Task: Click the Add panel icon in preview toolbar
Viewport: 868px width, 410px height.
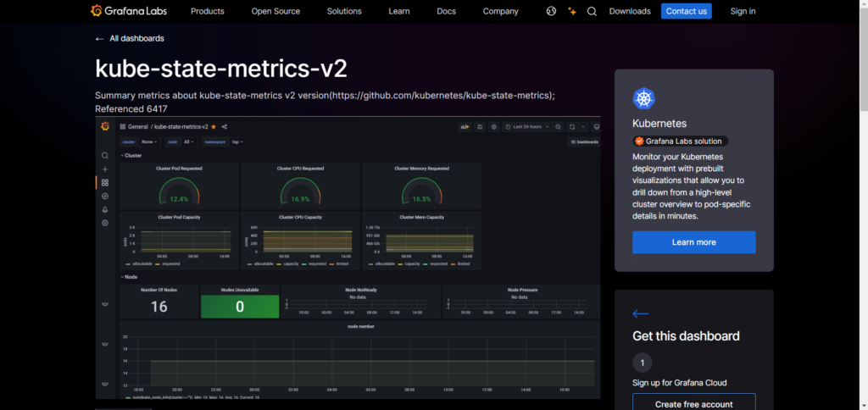Action: (x=465, y=127)
